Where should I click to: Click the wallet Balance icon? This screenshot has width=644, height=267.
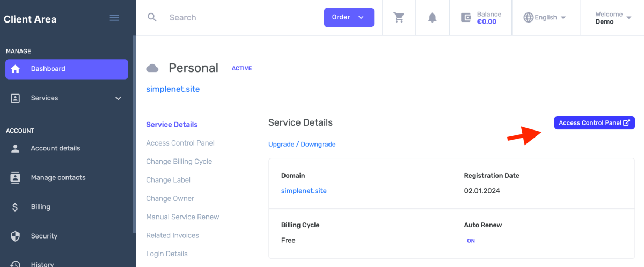pyautogui.click(x=466, y=18)
